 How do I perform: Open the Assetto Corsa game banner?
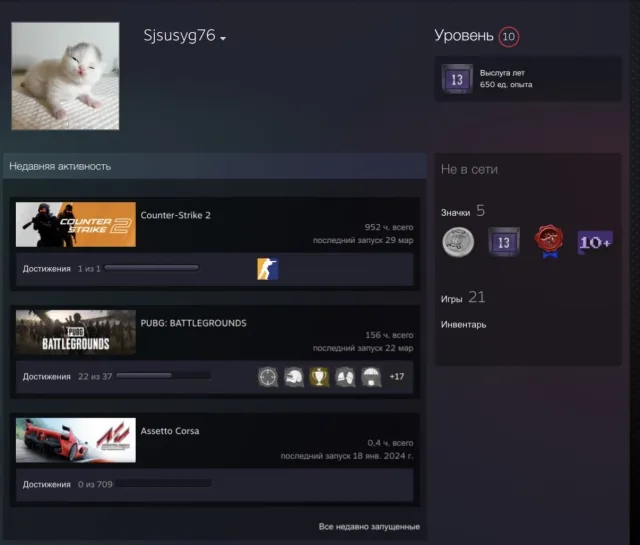(x=76, y=440)
